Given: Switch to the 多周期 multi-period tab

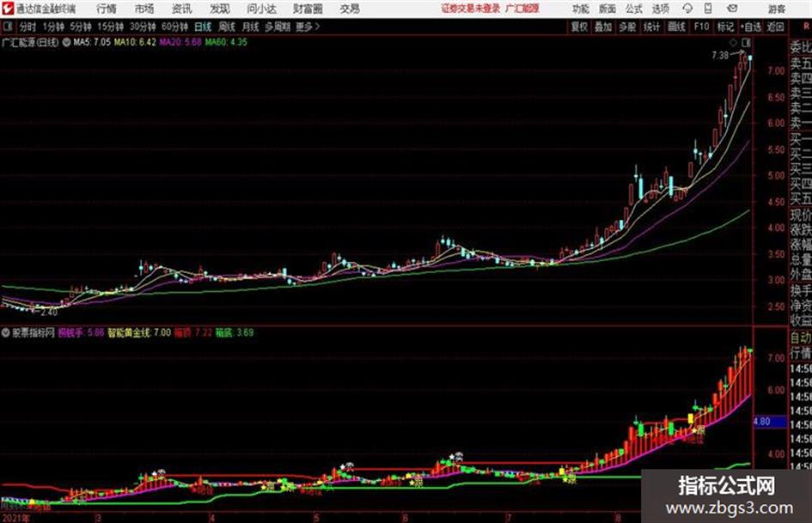Looking at the screenshot, I should (278, 27).
